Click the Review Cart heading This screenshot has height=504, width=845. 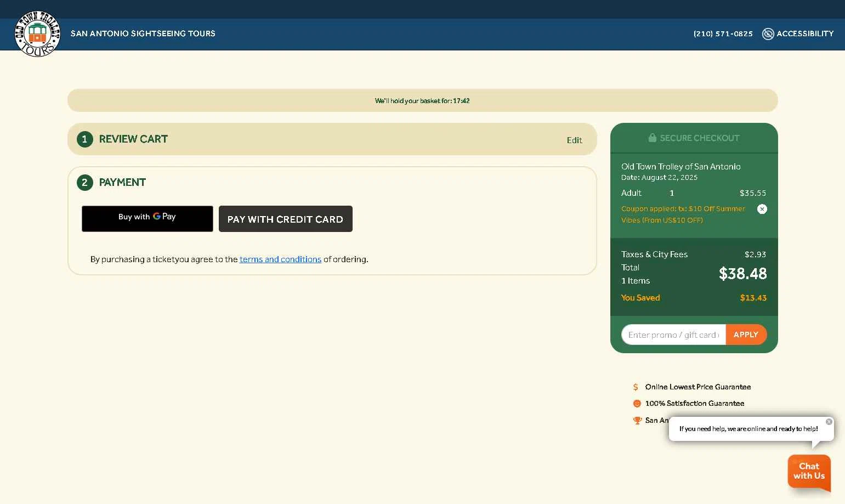(133, 139)
